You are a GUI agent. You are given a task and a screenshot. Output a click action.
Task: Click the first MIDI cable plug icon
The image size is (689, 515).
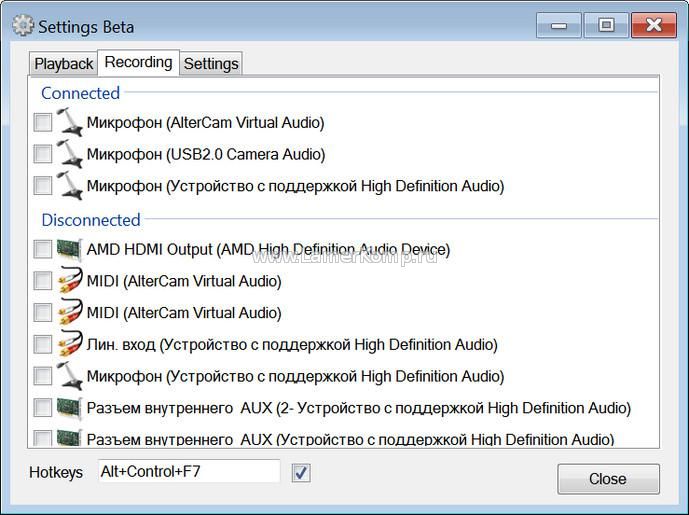(x=69, y=280)
